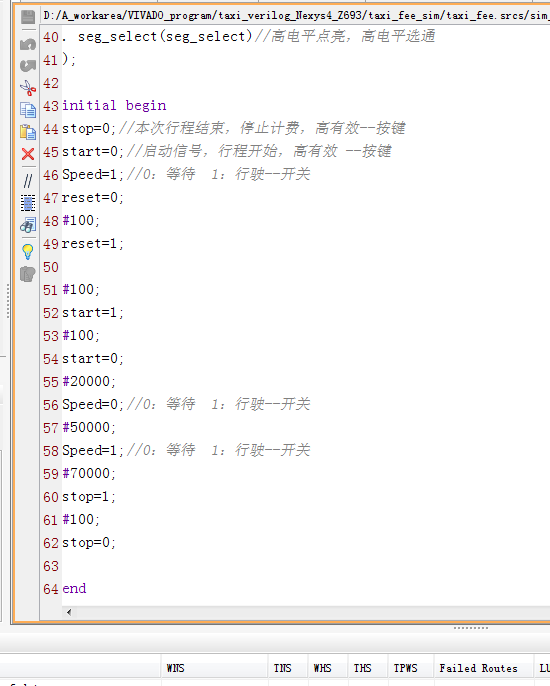Copy selection using the copy icon

pyautogui.click(x=28, y=110)
